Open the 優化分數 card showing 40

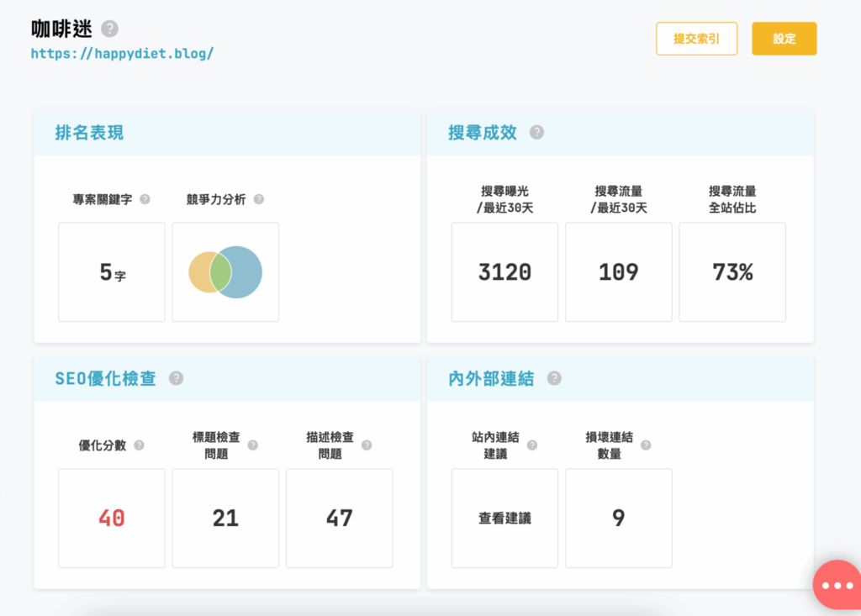(x=112, y=519)
